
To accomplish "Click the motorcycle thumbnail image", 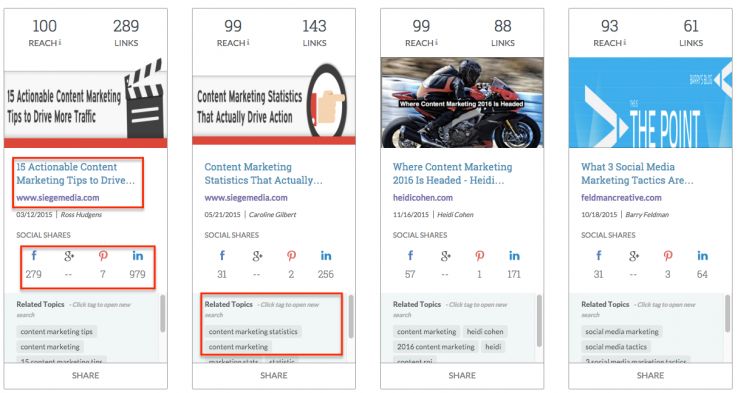I will click(462, 103).
